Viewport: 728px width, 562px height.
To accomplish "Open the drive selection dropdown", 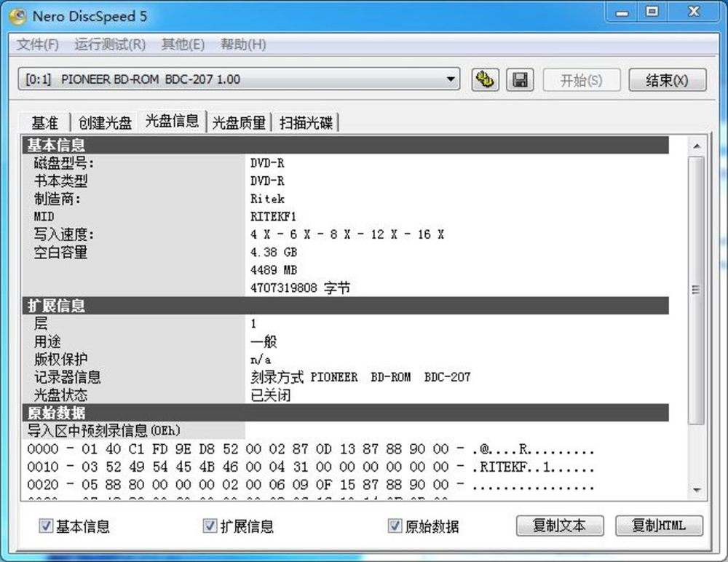I will (x=239, y=79).
